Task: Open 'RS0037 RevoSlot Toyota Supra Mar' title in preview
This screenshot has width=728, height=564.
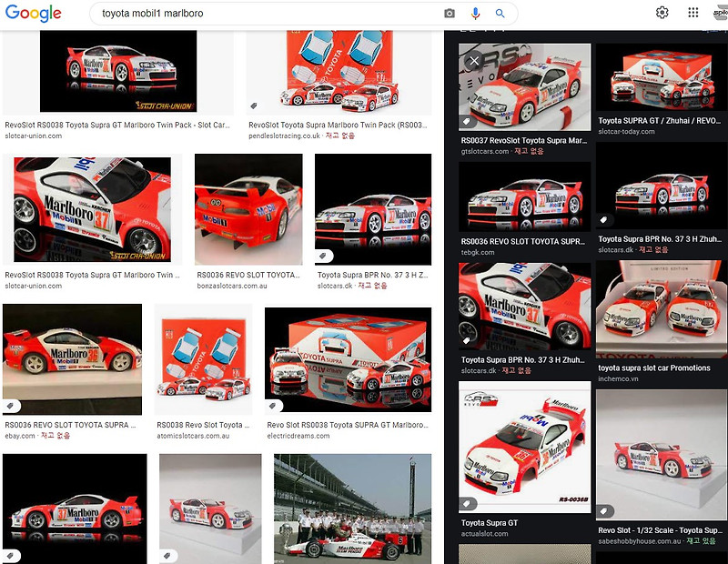Action: point(524,140)
